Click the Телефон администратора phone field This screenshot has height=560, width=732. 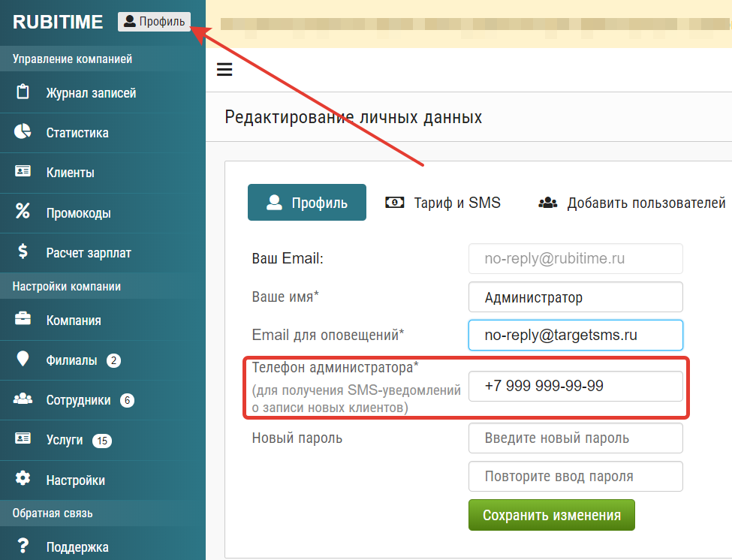(576, 386)
